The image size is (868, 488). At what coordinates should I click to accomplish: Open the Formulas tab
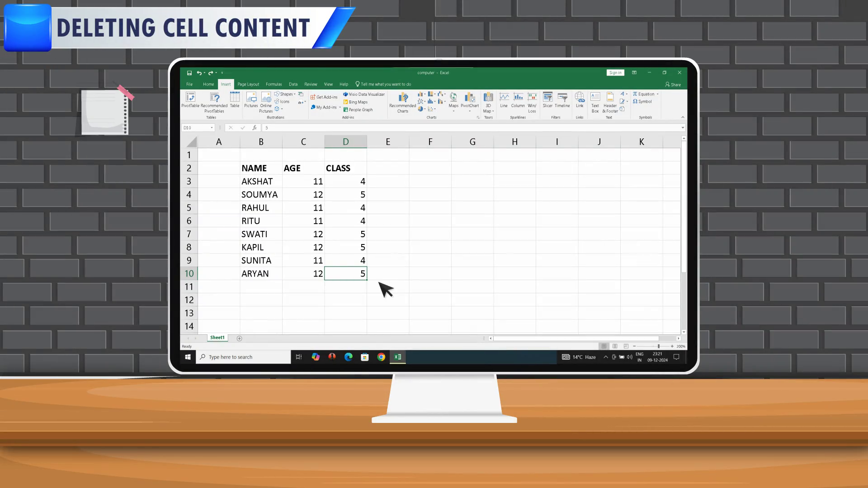(x=274, y=84)
